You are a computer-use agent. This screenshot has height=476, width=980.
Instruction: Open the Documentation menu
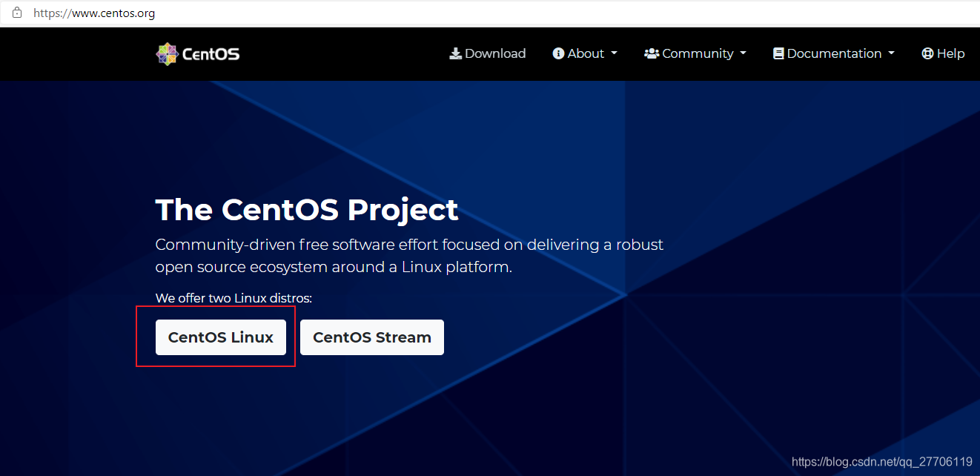(834, 53)
